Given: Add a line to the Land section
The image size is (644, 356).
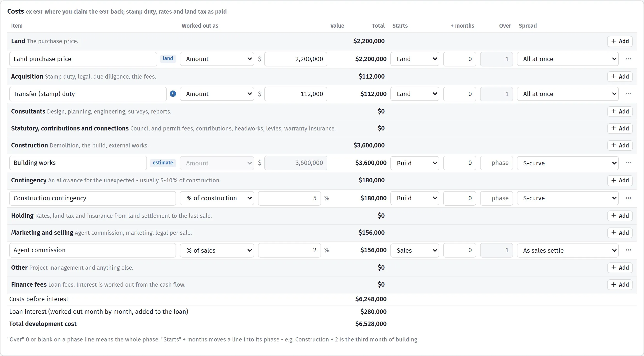Looking at the screenshot, I should tap(620, 41).
